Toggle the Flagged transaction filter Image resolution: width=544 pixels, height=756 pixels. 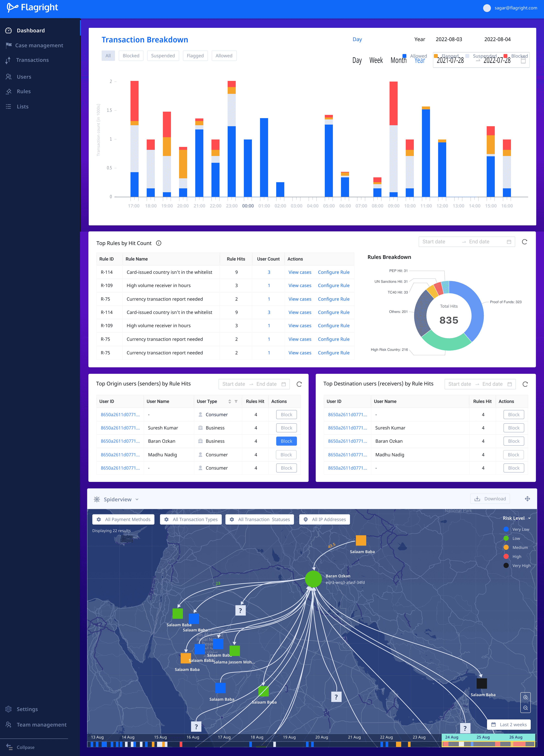click(x=195, y=56)
